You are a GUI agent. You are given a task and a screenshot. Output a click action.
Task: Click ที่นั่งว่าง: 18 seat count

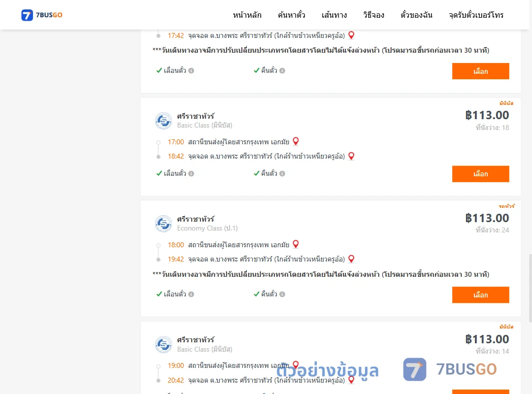click(x=492, y=128)
